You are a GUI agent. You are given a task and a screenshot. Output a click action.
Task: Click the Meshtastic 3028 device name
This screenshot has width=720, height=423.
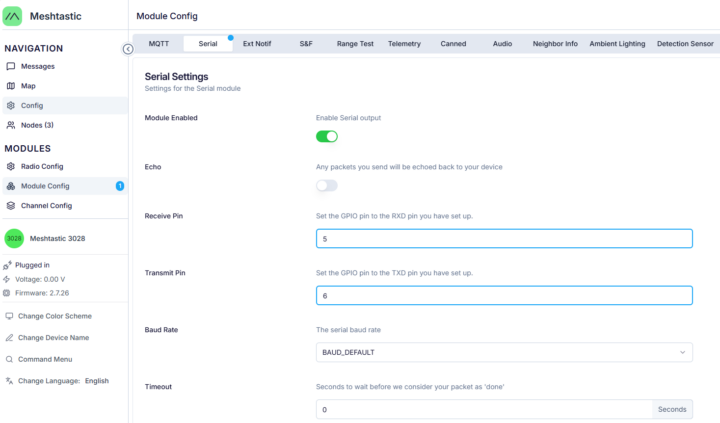57,238
